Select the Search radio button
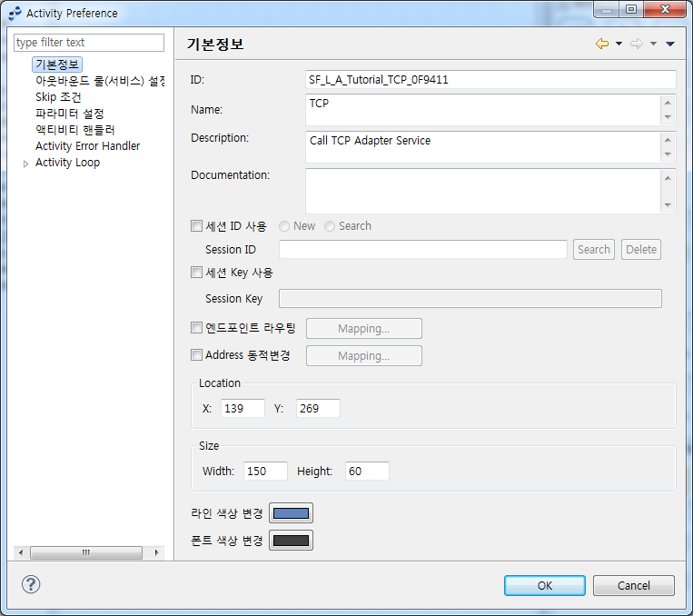The image size is (693, 616). coord(330,226)
